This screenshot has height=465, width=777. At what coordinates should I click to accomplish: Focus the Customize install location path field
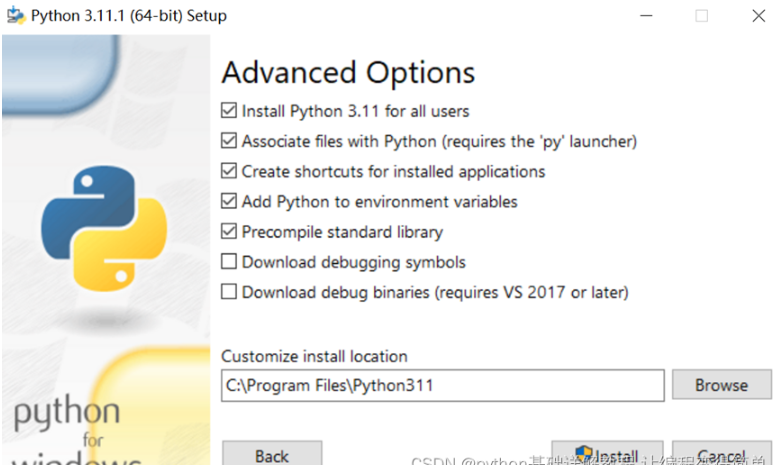tap(443, 385)
